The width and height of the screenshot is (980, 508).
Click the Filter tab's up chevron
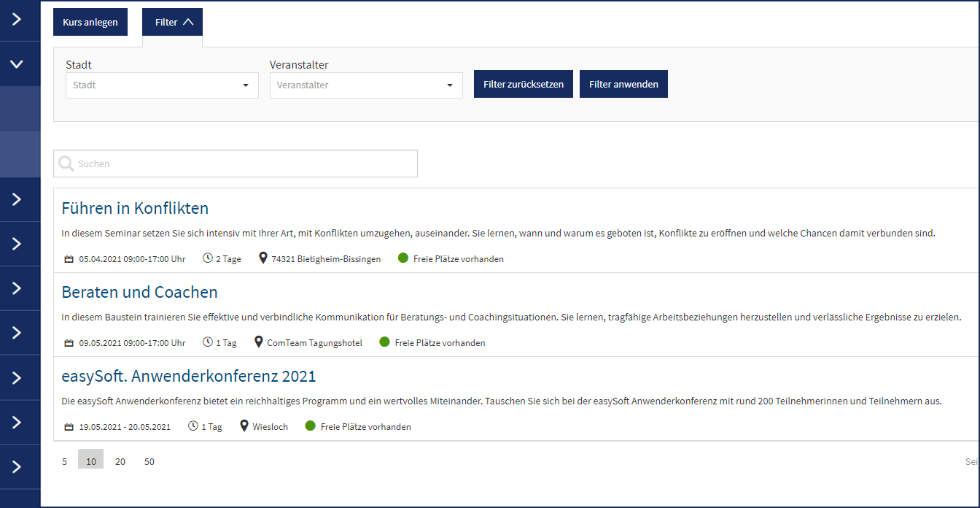coord(188,22)
